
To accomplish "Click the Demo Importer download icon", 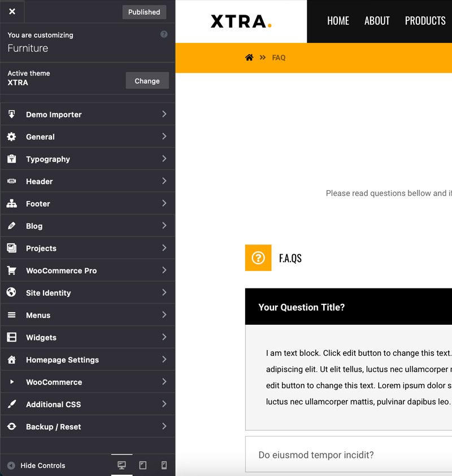I will coord(11,114).
